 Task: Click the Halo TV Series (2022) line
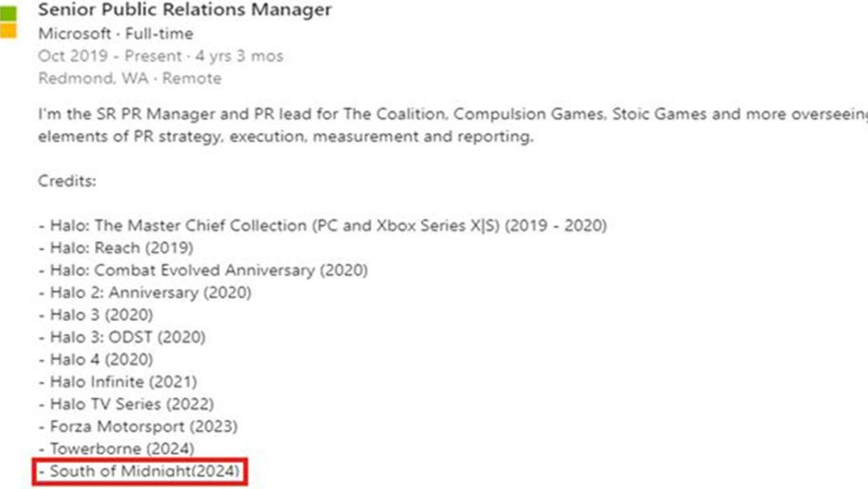[x=126, y=404]
